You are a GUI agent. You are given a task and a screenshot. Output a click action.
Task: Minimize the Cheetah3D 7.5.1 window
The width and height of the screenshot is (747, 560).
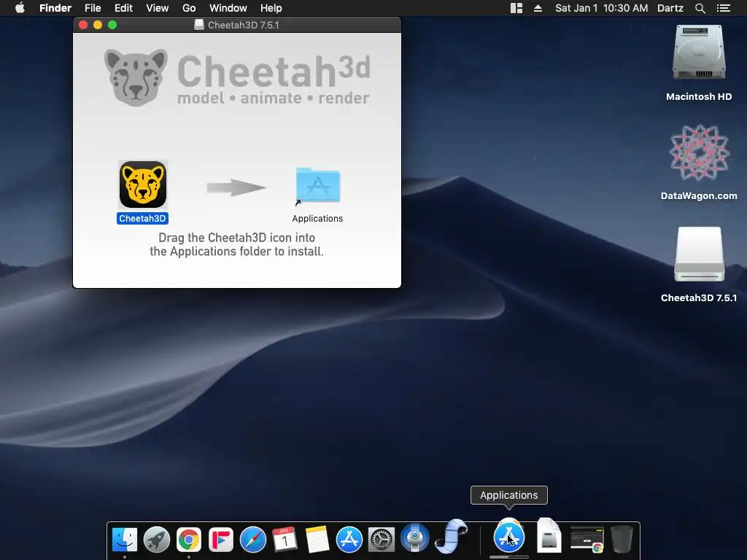98,25
